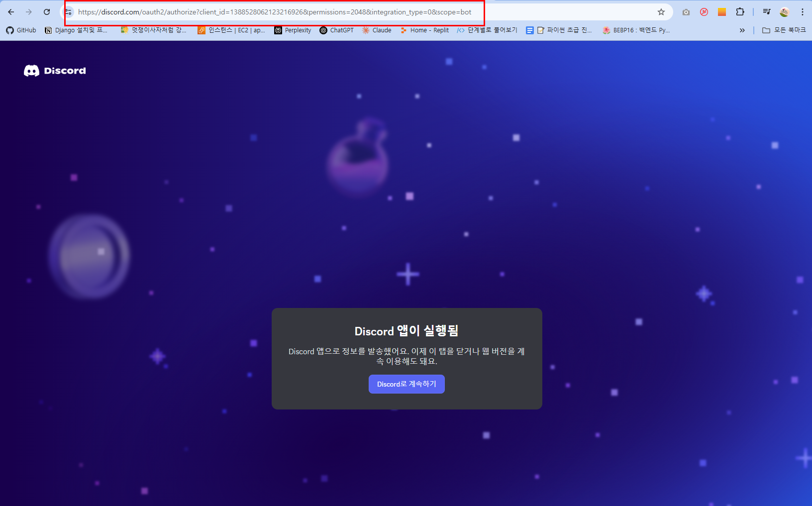
Task: Click the Discord로 계속하기 button
Action: [406, 384]
